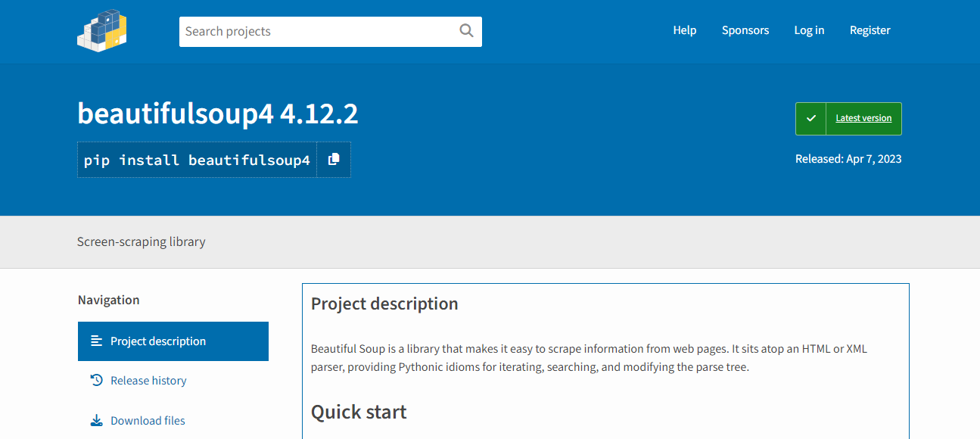Visit the Sponsors page

[x=745, y=30]
